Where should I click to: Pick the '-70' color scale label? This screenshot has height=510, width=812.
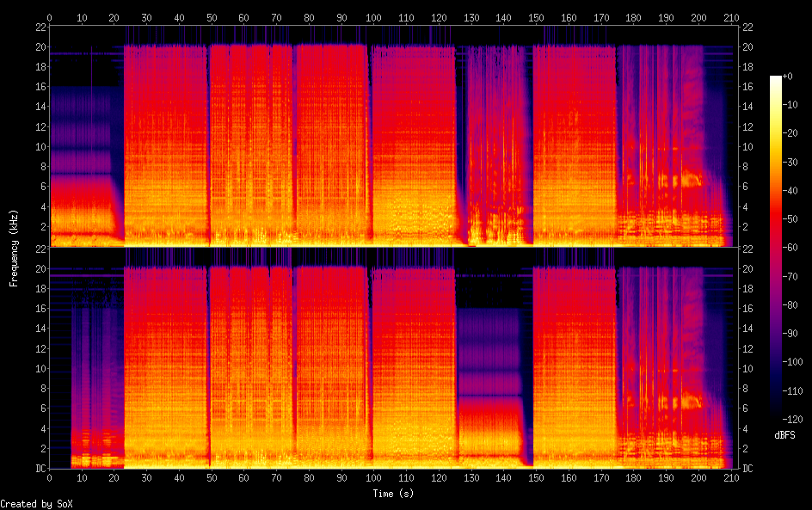coord(790,276)
